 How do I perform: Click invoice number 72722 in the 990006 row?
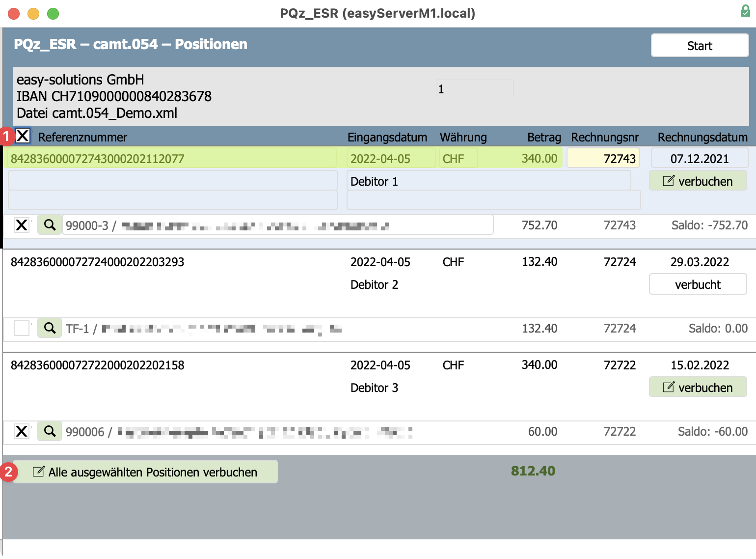pyautogui.click(x=620, y=432)
